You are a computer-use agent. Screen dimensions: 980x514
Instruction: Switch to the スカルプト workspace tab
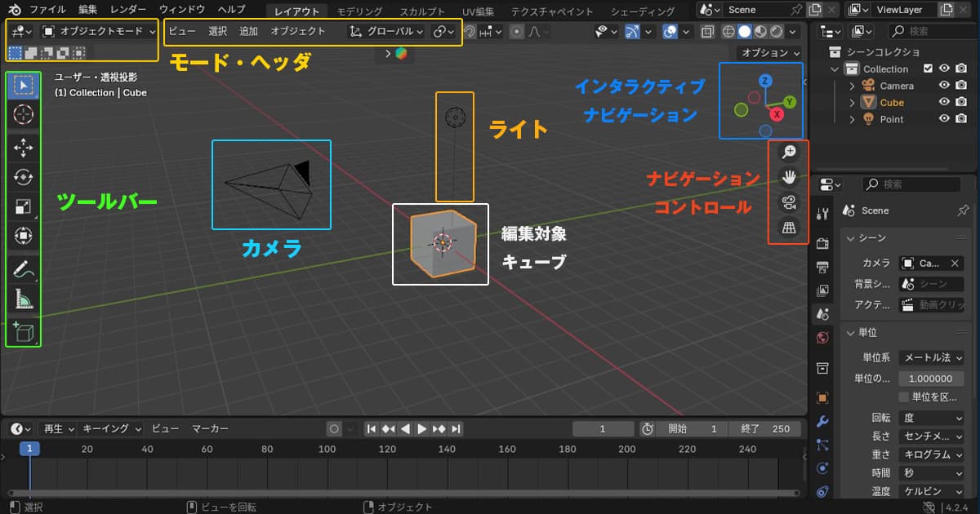pos(422,11)
